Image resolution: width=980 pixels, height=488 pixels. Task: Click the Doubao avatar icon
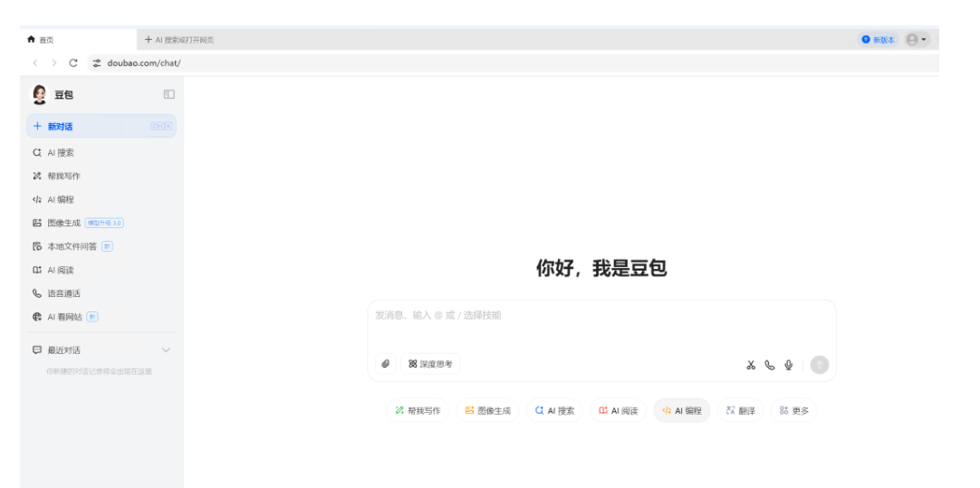click(39, 94)
